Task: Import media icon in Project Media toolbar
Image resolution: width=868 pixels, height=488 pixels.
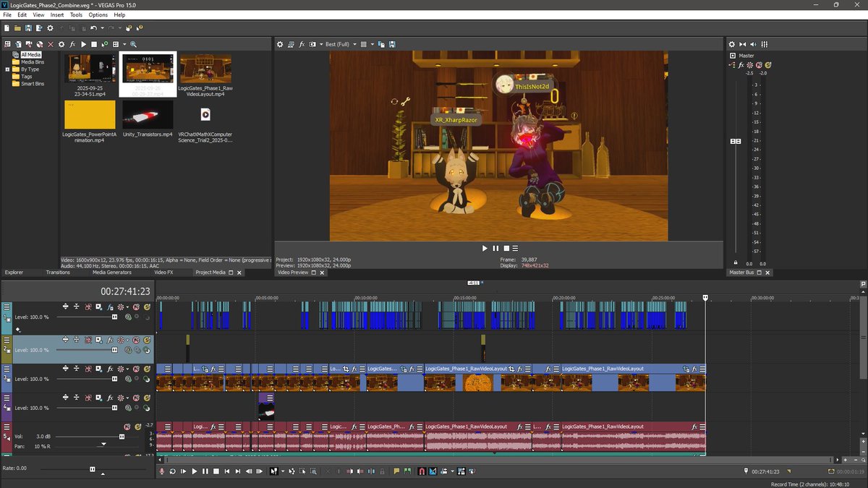Action: 18,44
